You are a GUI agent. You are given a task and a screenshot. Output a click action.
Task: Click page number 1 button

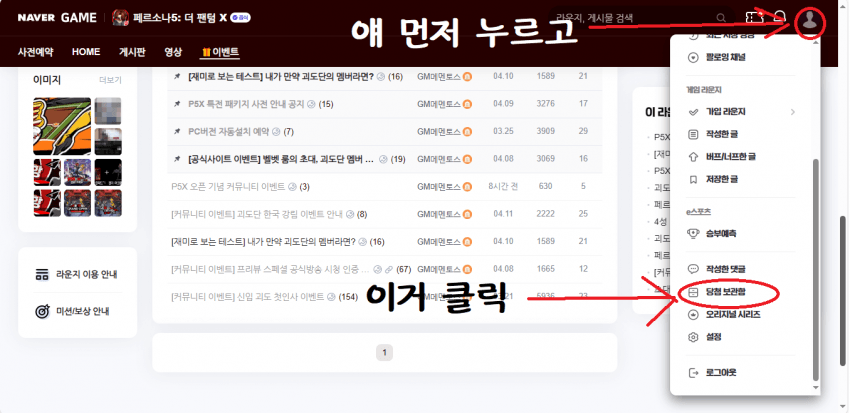coord(384,353)
